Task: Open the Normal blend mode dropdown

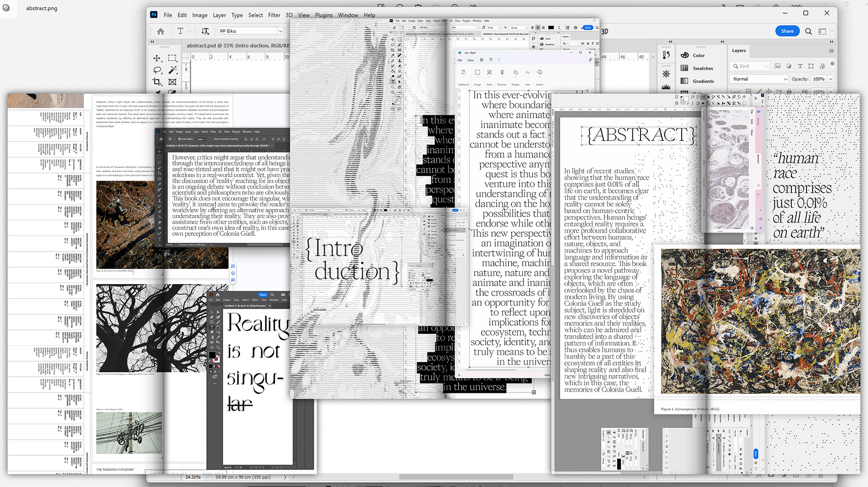Action: [759, 79]
